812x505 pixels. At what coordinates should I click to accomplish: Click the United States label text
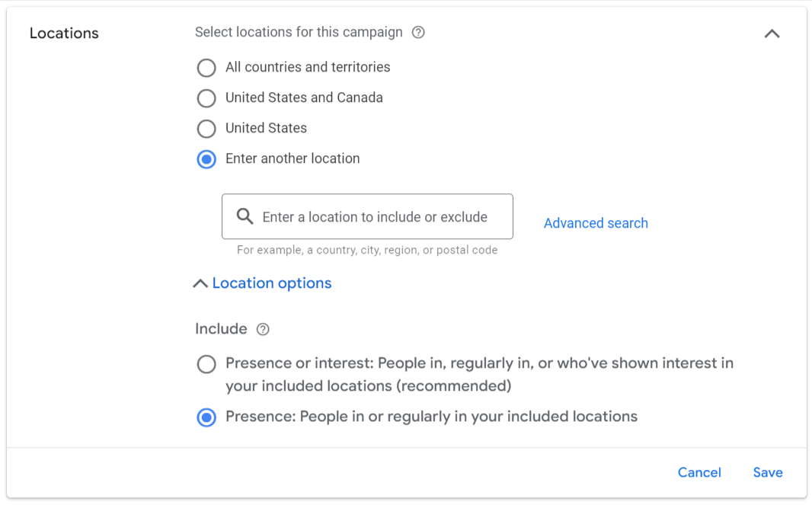pos(266,128)
